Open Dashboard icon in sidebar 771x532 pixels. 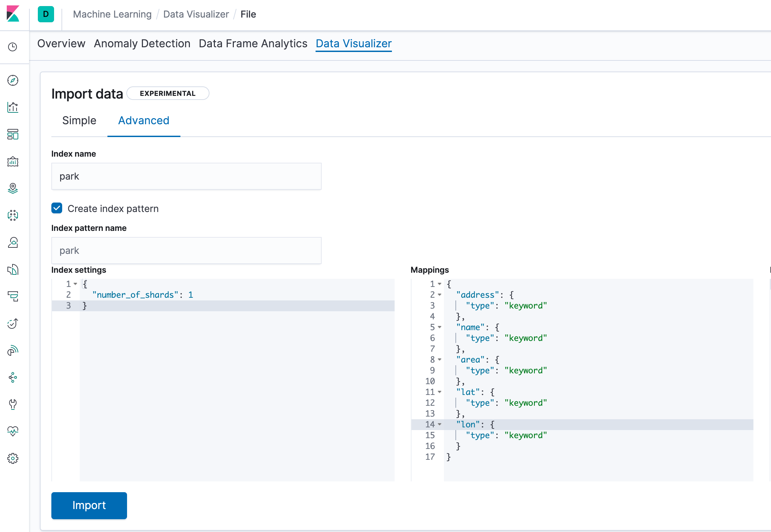(x=13, y=134)
